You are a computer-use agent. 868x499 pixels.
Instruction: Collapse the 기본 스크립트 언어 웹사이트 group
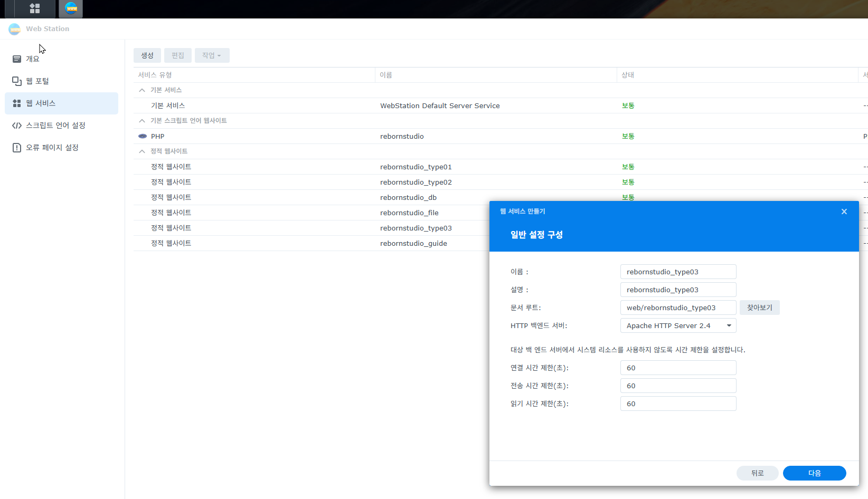(142, 121)
